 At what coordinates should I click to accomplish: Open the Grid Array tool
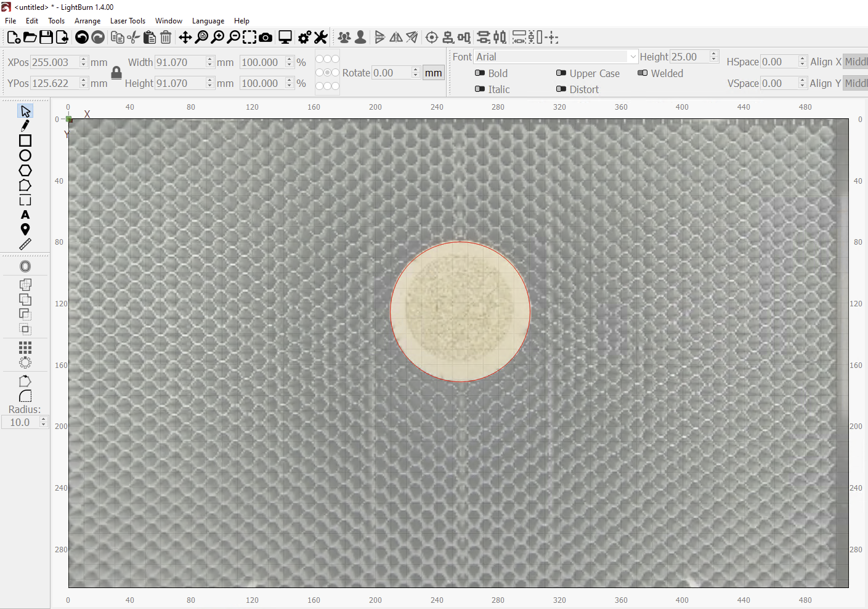pos(25,348)
